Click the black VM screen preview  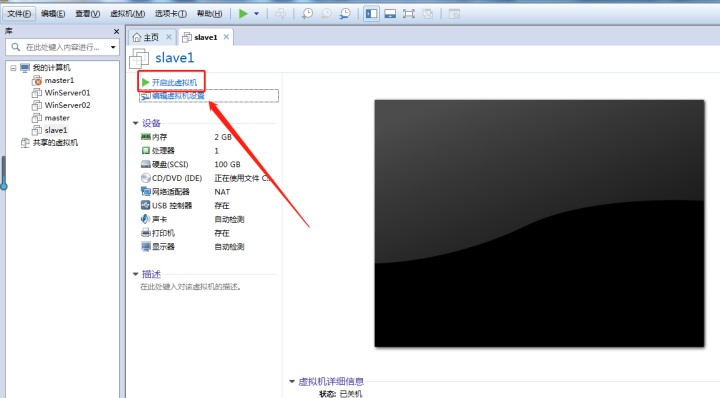point(539,223)
